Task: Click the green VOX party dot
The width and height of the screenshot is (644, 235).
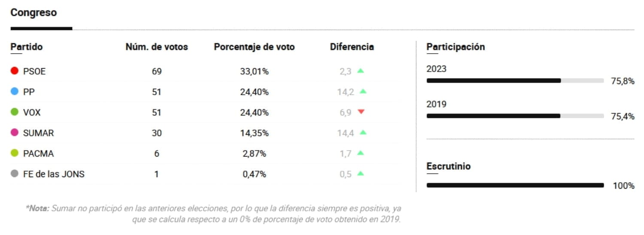Action: point(15,112)
